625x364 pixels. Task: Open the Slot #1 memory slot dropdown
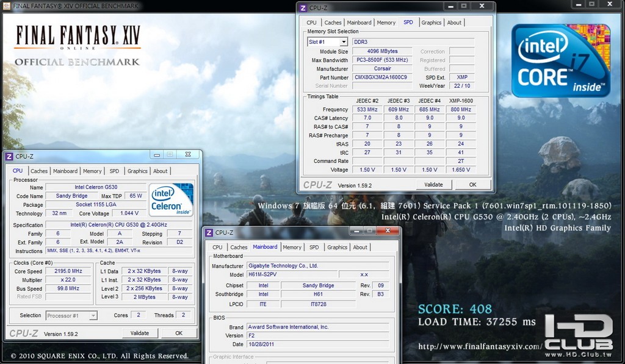(344, 42)
